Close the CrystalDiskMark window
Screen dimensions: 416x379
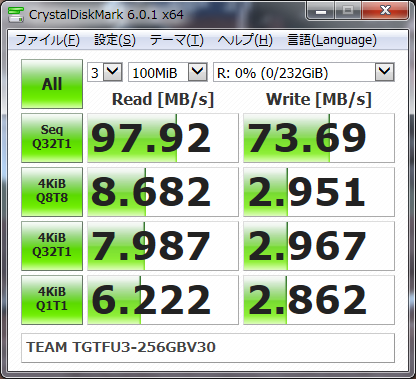point(385,11)
